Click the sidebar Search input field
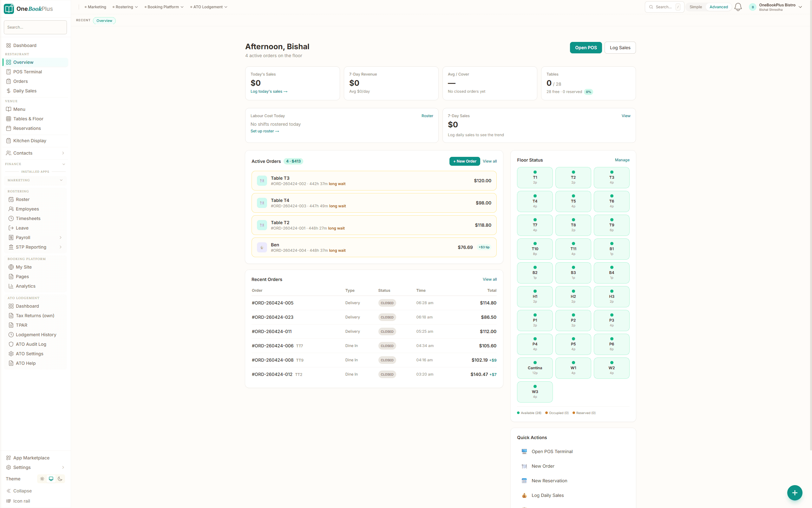 pos(35,27)
